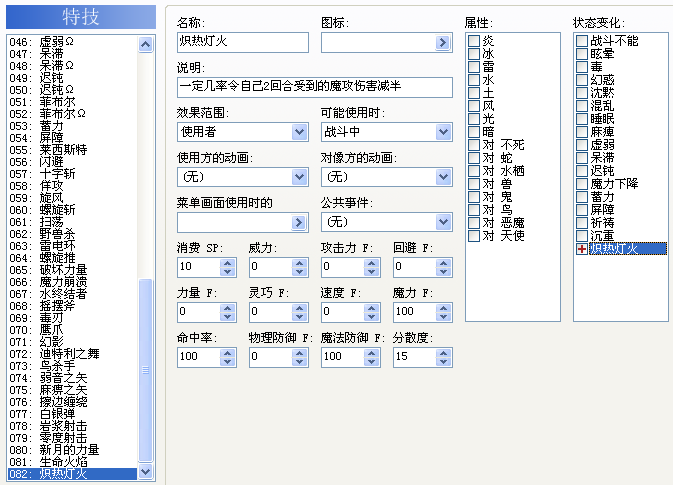Tick the 光 attribute checkbox

pos(474,119)
